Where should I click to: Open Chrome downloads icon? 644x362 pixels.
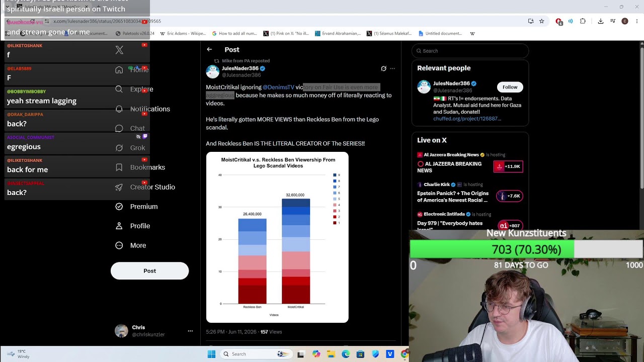[x=600, y=21]
